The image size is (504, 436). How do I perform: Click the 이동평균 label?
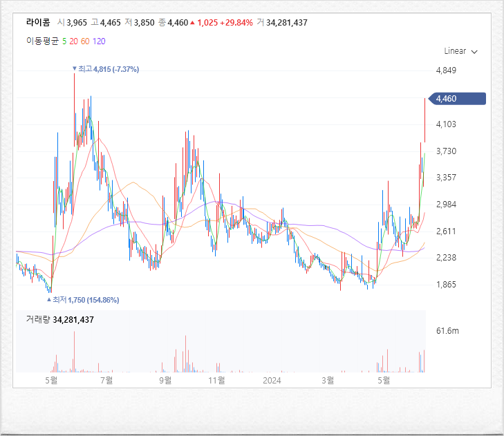click(x=42, y=41)
